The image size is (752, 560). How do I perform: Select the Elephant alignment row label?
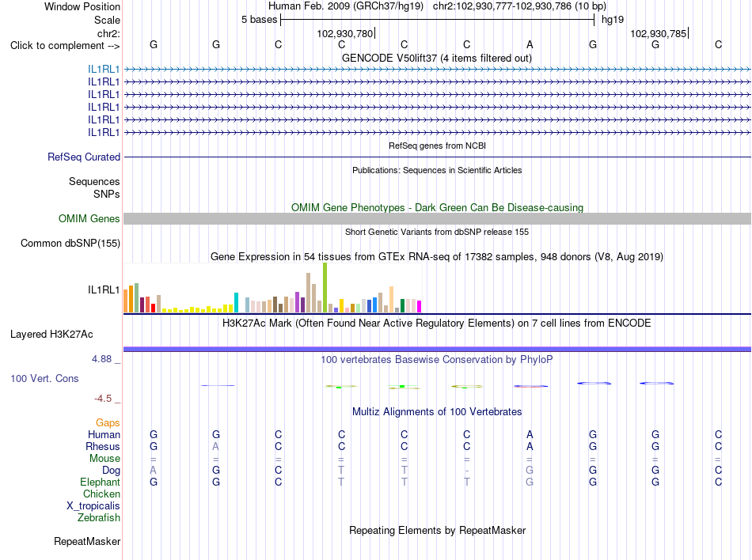point(100,482)
